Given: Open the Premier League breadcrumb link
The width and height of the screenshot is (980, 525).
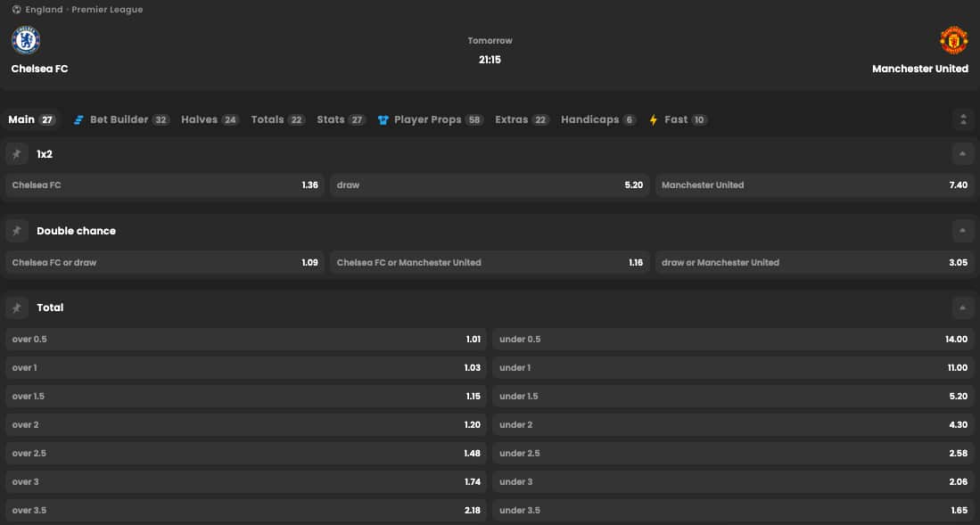Looking at the screenshot, I should 108,10.
